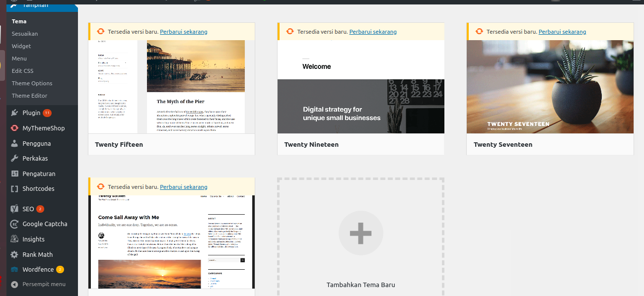
Task: Click Perbarui sekarang for Twenty Seventeen
Action: [x=562, y=32]
